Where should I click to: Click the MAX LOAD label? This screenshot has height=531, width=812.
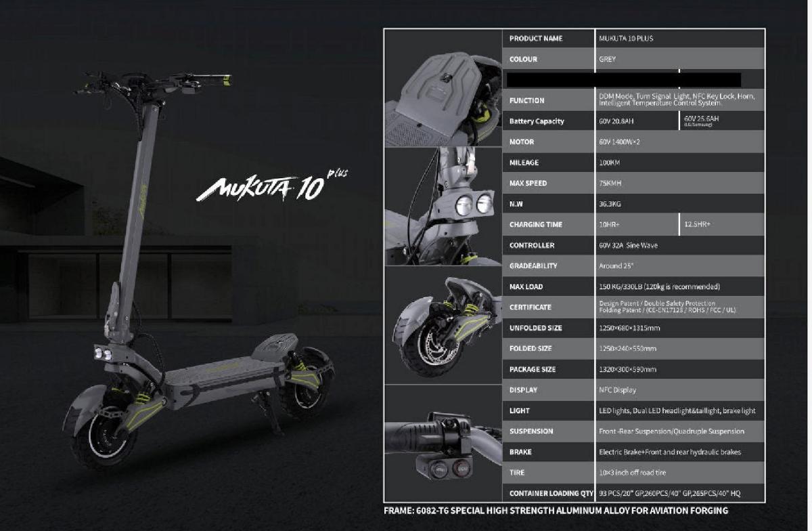(x=526, y=286)
